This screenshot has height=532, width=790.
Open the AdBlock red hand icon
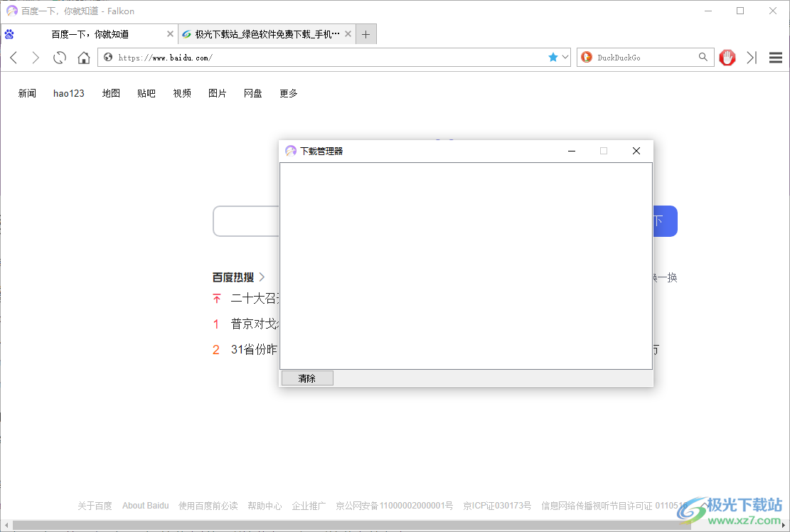727,58
